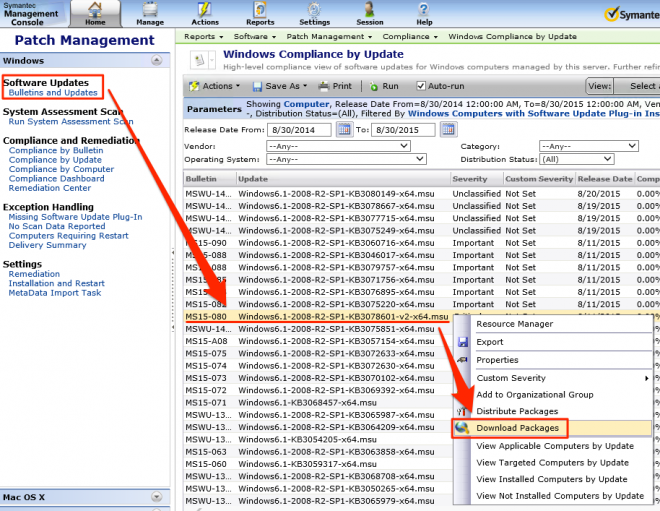Open the Compliance by Bulletin link
The image size is (660, 511).
tap(56, 150)
